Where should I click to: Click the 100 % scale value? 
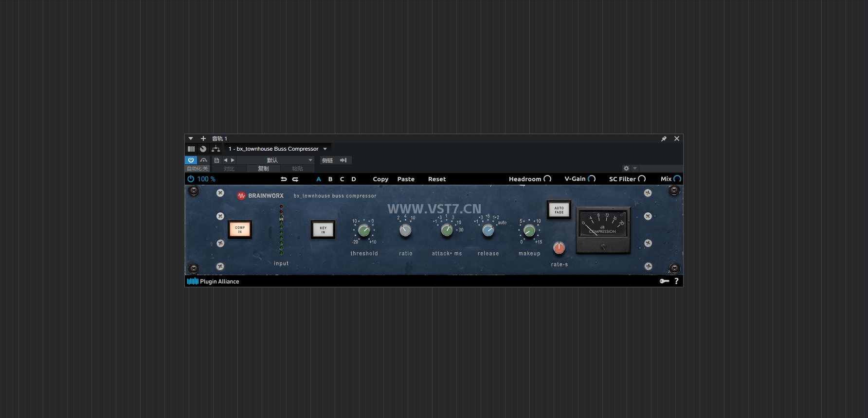tap(206, 179)
